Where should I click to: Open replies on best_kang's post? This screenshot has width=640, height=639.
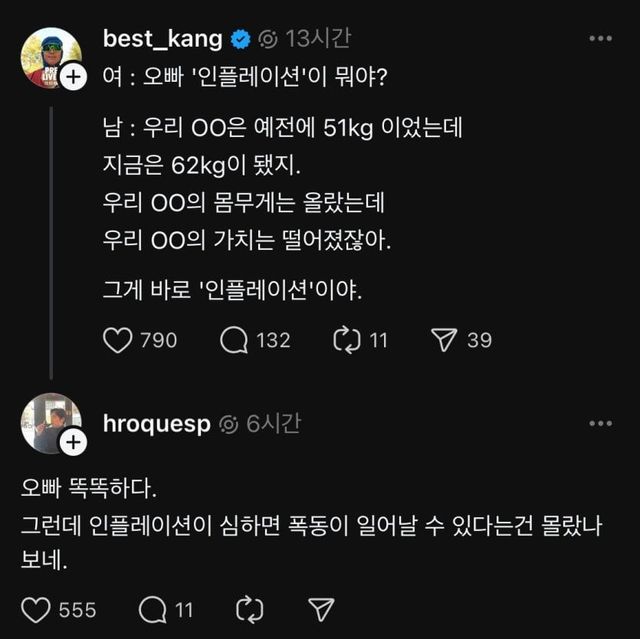[x=234, y=340]
